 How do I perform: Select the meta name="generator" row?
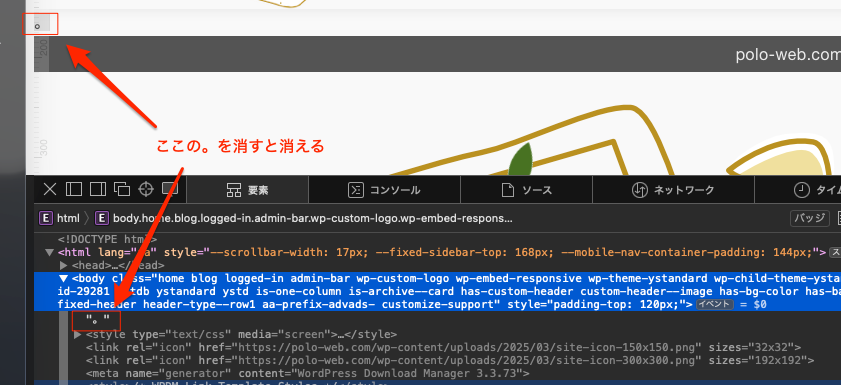pos(307,373)
